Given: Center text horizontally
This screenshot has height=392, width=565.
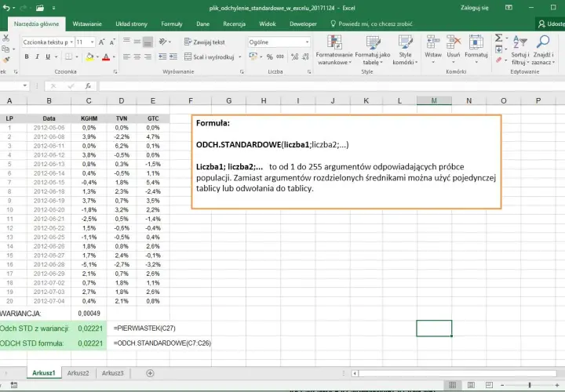Looking at the screenshot, I should click(137, 57).
